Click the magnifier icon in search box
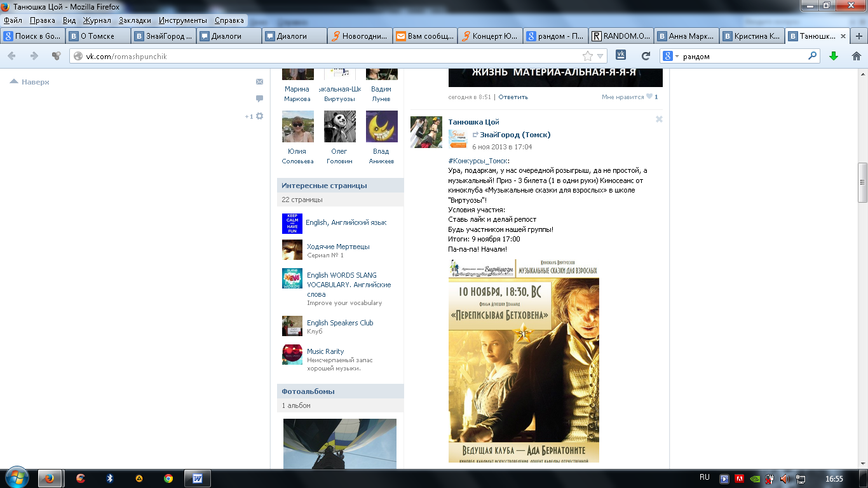 point(812,56)
